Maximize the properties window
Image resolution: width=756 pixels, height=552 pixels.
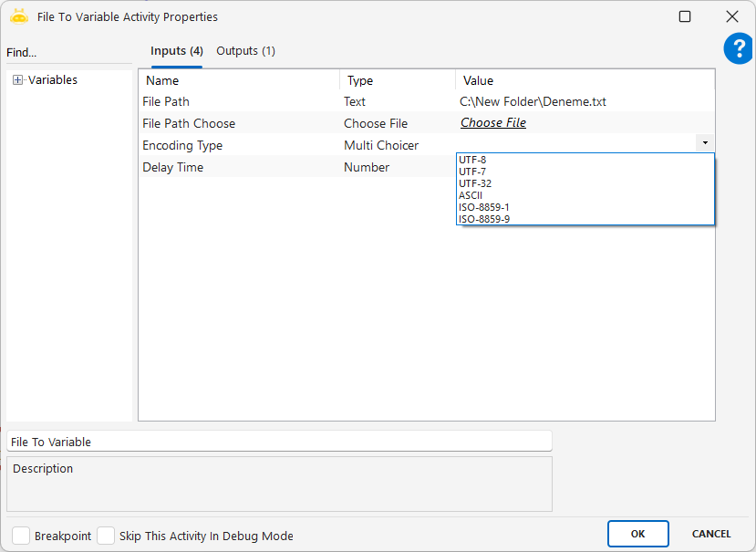(685, 16)
